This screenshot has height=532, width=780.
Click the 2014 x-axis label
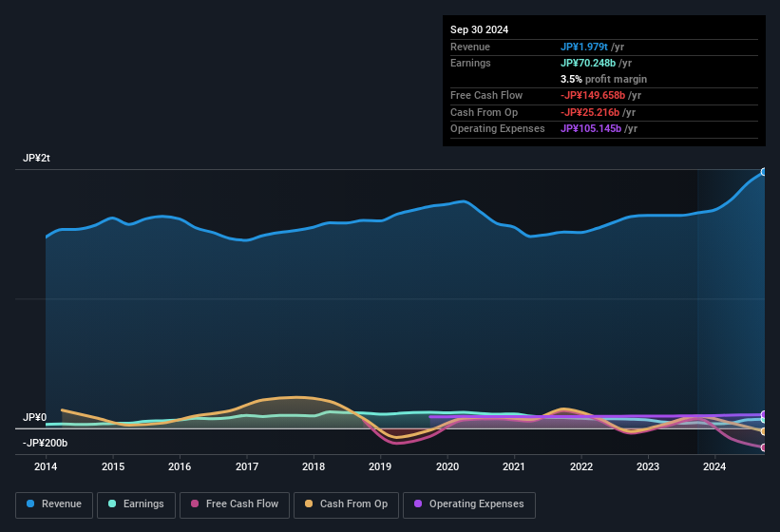[x=46, y=466]
